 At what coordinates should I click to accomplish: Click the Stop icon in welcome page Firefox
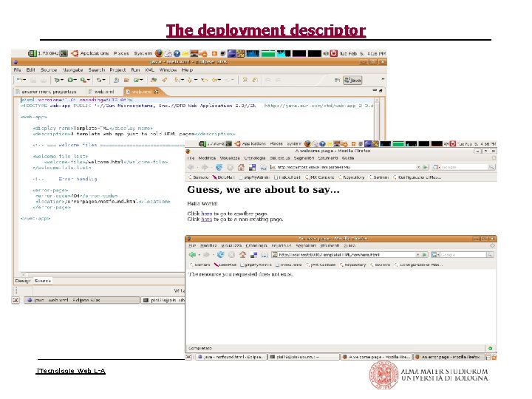230,167
